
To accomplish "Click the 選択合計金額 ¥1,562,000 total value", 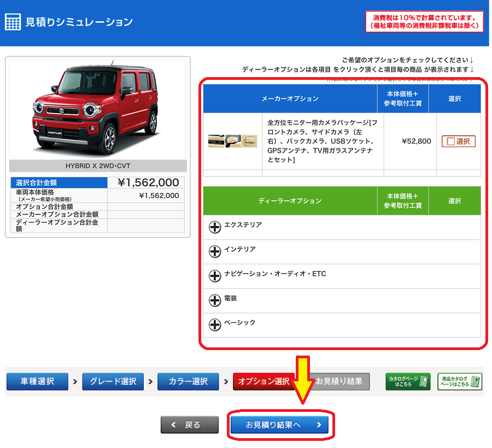I will pyautogui.click(x=148, y=182).
